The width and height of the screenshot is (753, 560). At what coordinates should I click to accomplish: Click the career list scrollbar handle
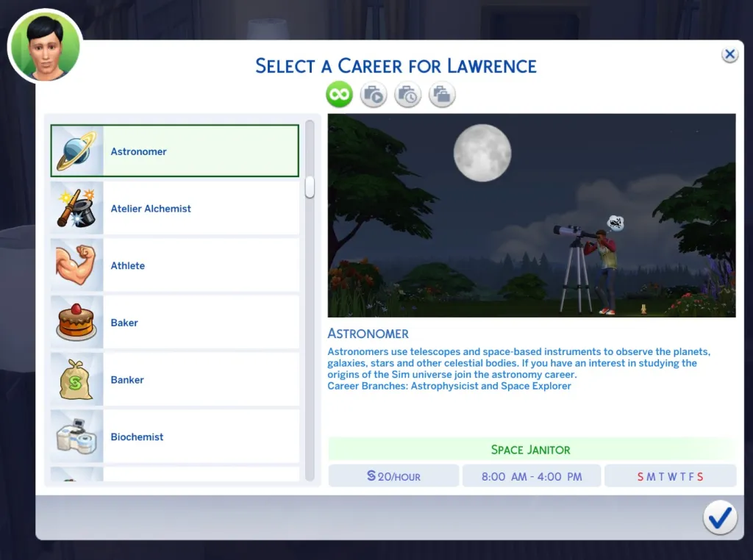click(310, 187)
